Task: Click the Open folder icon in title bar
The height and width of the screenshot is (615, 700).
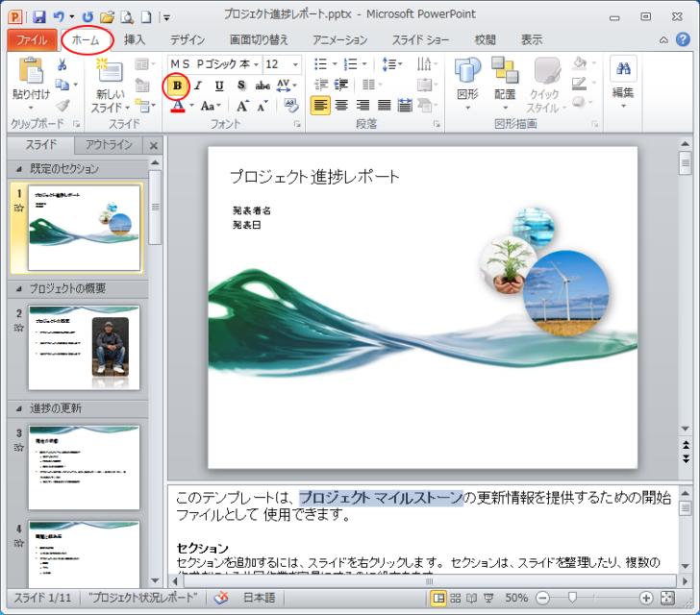Action: [x=107, y=17]
